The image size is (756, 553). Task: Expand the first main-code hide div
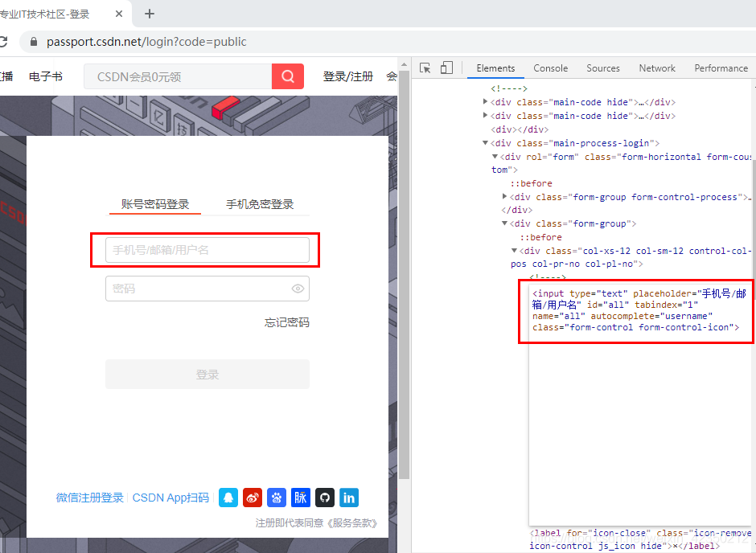[x=486, y=101]
